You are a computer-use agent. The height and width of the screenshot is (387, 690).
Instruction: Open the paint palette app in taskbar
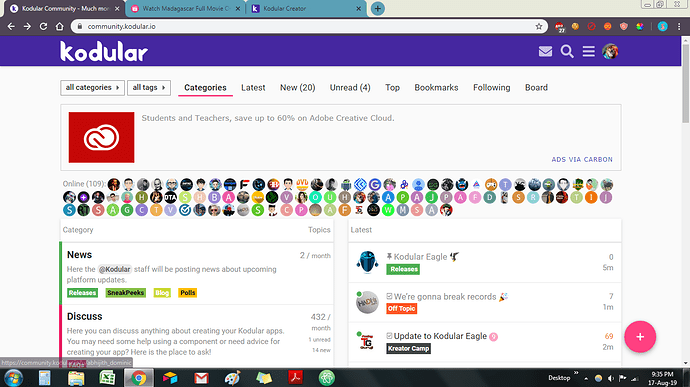point(232,378)
